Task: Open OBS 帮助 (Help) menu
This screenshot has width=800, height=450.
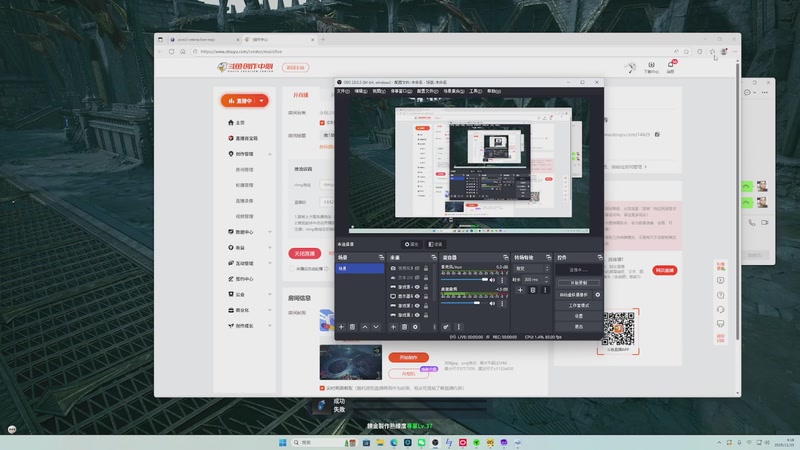Action: (x=494, y=91)
